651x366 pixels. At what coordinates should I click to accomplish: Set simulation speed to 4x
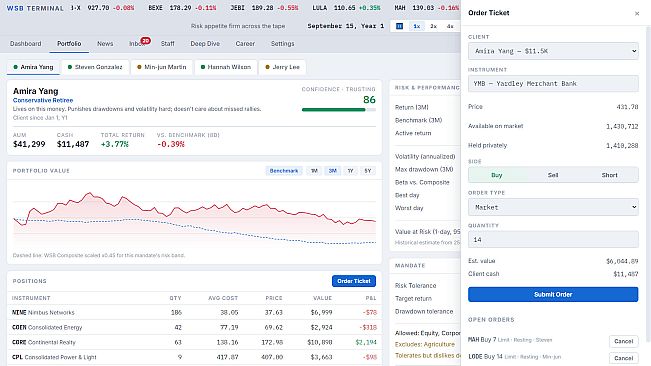point(450,26)
